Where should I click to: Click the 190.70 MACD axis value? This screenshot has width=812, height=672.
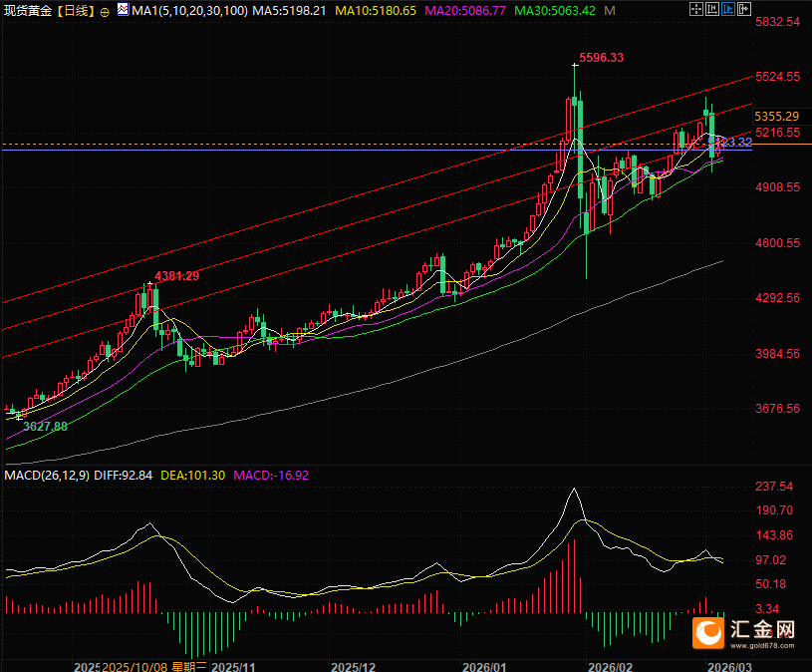[x=774, y=510]
